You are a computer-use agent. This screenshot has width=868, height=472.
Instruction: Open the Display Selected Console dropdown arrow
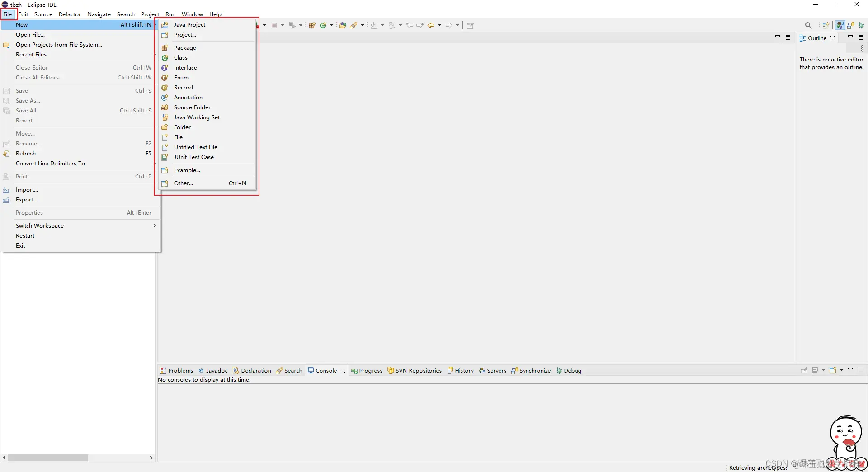823,370
